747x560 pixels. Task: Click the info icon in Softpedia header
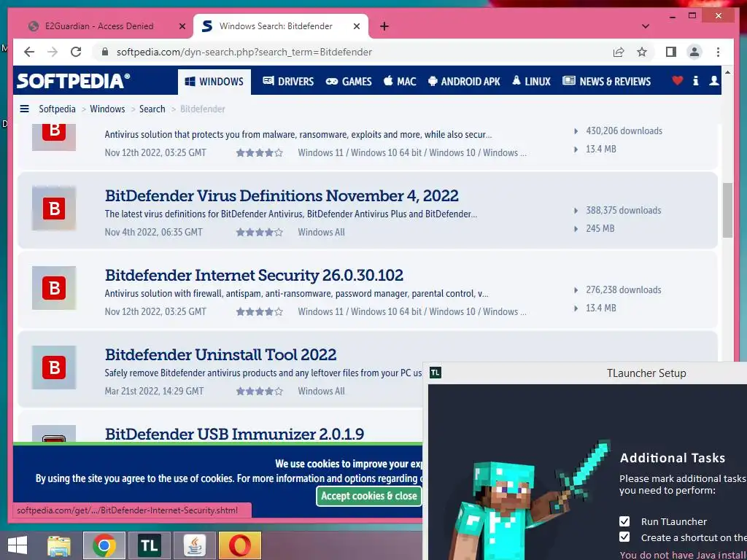(x=695, y=80)
